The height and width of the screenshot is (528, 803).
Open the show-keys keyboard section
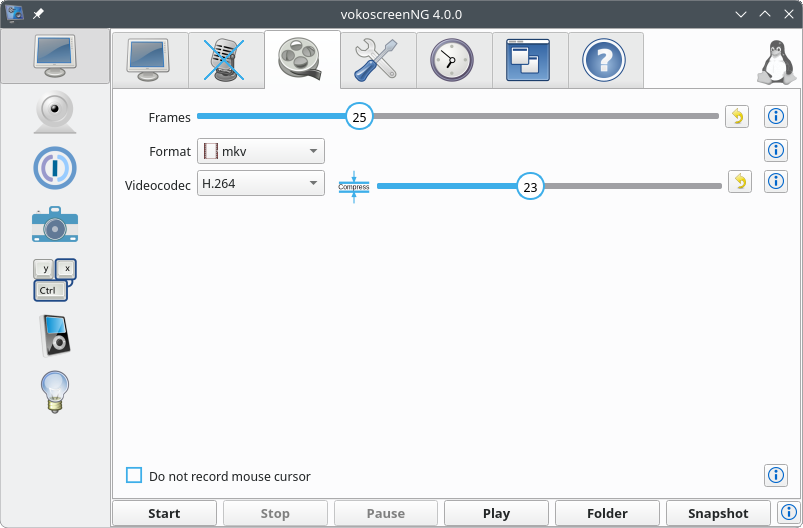click(55, 280)
